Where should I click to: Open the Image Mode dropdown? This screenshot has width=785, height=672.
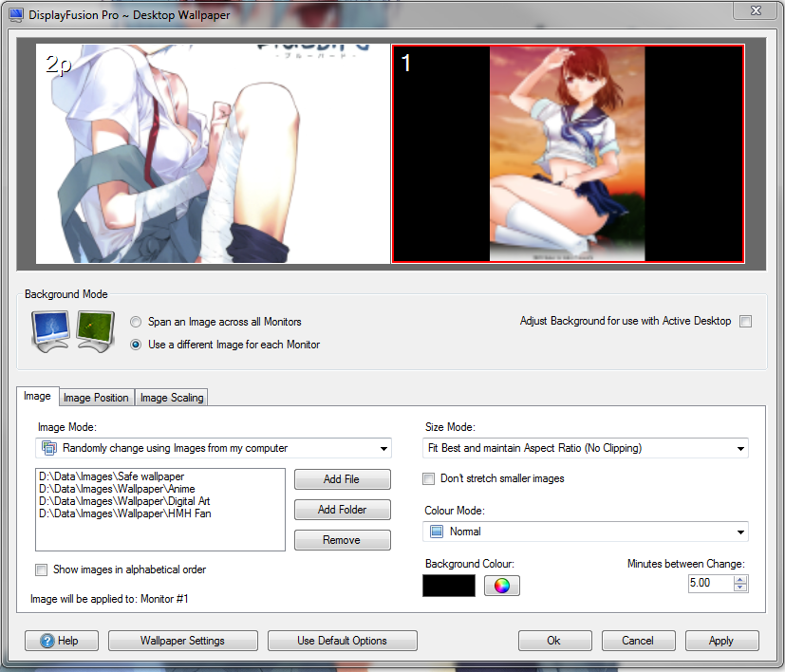(214, 448)
